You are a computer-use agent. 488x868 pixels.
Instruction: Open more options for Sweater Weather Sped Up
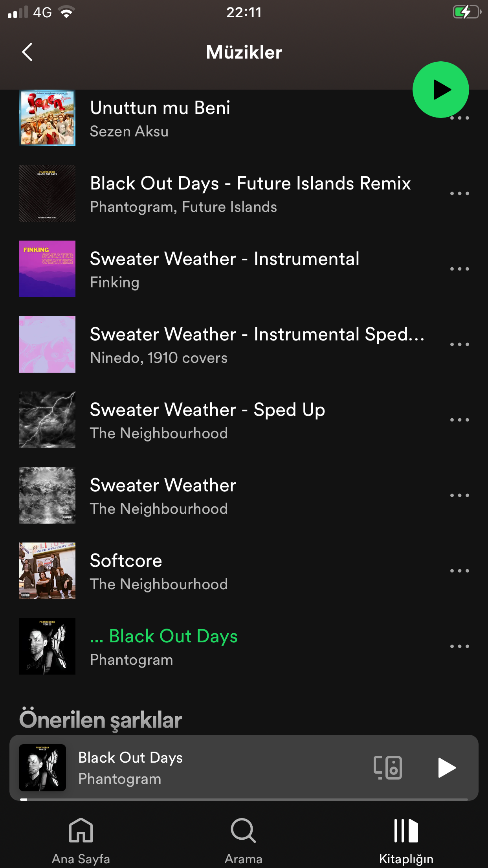tap(459, 420)
